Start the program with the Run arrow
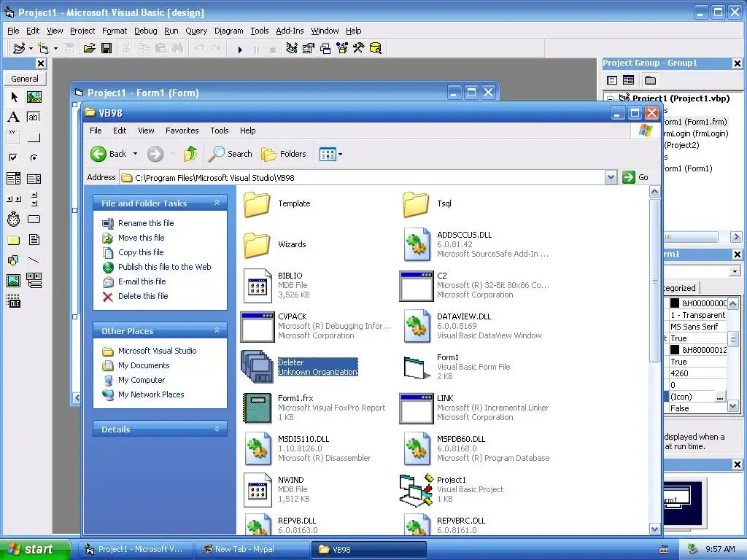Viewport: 747px width, 560px height. (x=240, y=49)
